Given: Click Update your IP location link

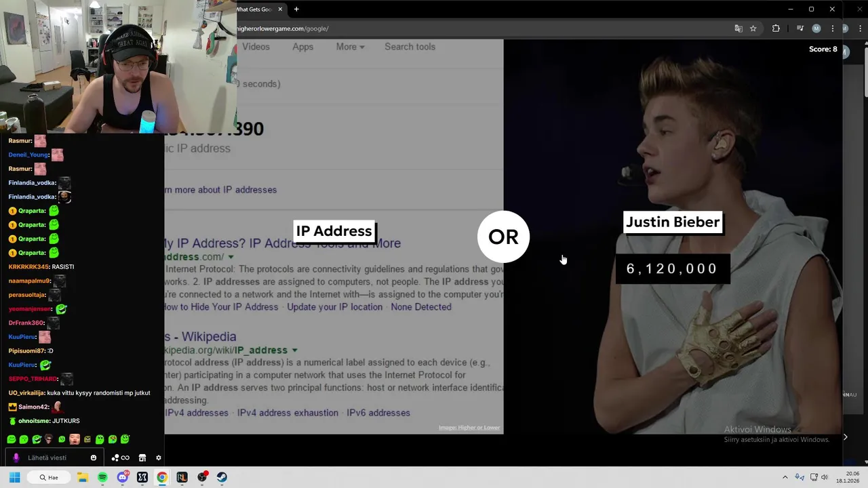Looking at the screenshot, I should coord(334,307).
